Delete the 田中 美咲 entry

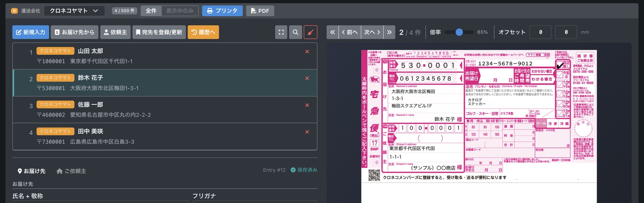[307, 132]
